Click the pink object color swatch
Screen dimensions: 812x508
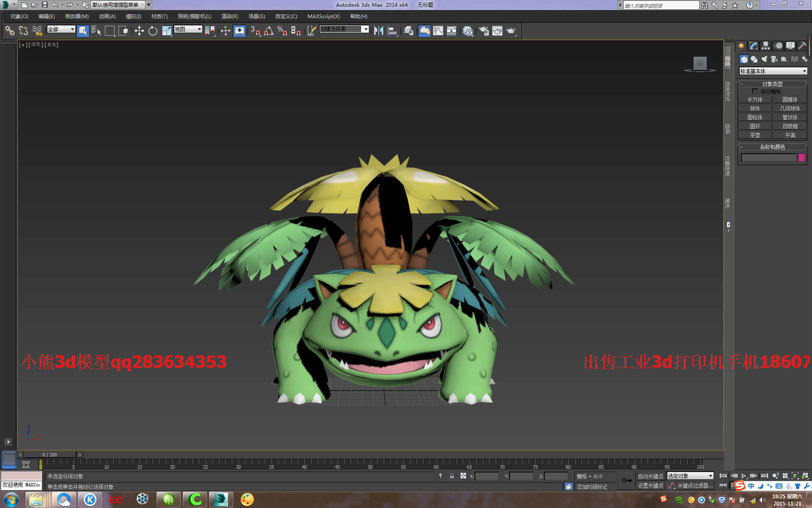pos(801,157)
